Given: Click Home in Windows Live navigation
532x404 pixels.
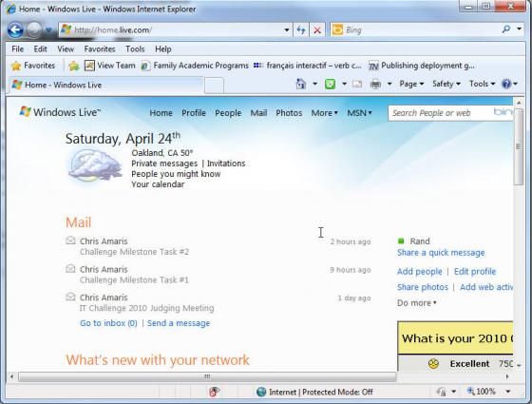Looking at the screenshot, I should coord(161,113).
